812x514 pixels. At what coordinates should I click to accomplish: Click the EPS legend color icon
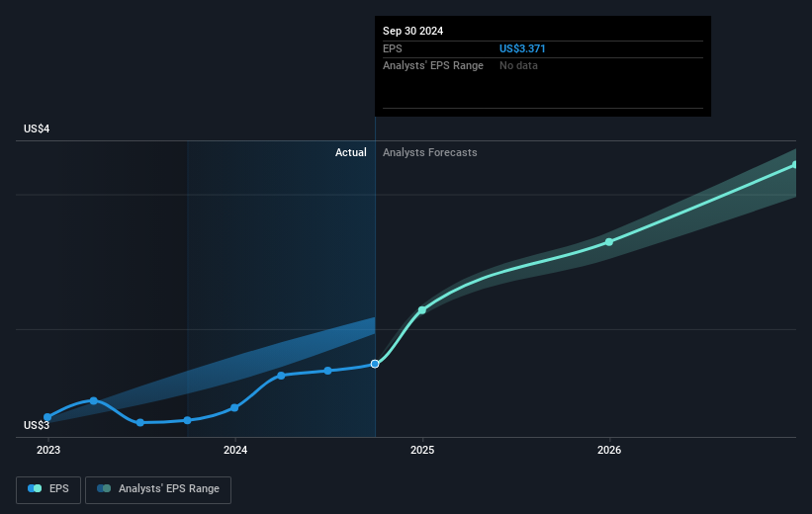tap(35, 488)
